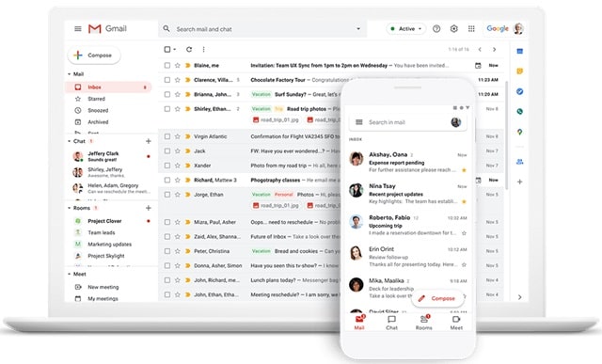Screen dimensions: 602x364
Task: Open the Active status dropdown
Action: [406, 29]
